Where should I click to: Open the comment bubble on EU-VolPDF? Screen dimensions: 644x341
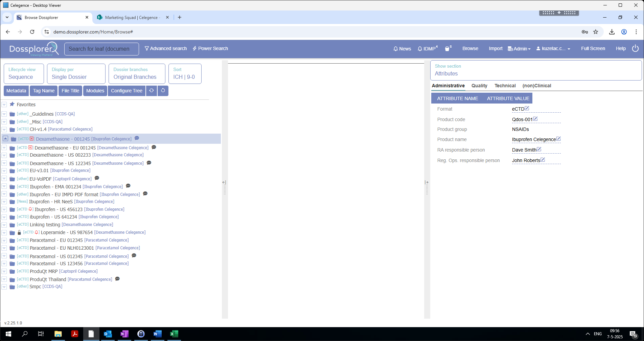(97, 178)
